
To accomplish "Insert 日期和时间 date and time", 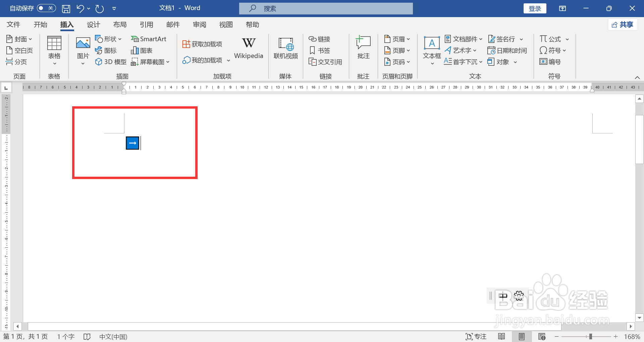I will 507,50.
